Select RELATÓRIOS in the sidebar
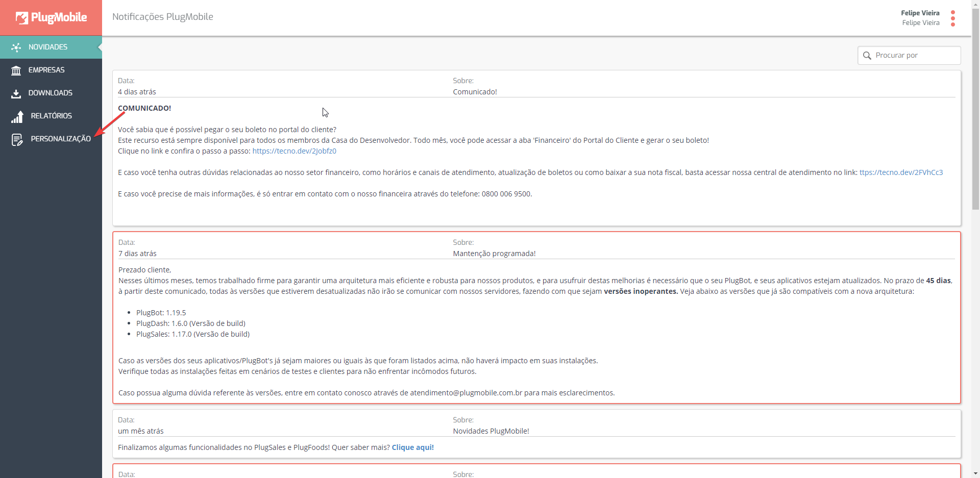Viewport: 980px width, 478px height. [51, 116]
